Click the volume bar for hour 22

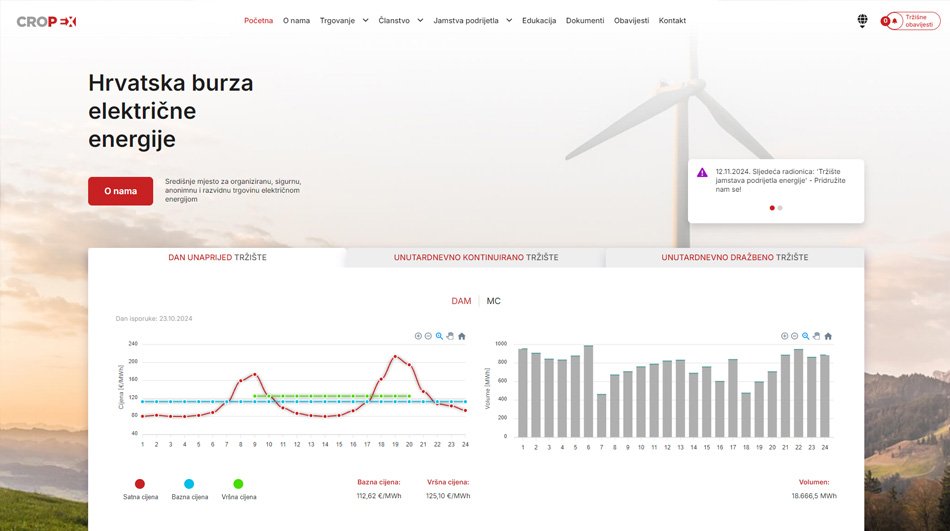click(799, 393)
